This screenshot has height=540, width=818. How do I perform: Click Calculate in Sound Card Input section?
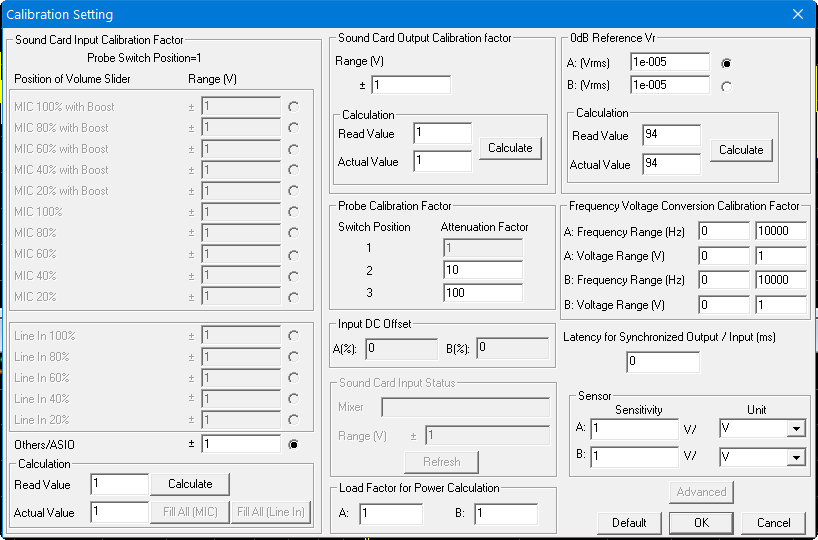190,484
